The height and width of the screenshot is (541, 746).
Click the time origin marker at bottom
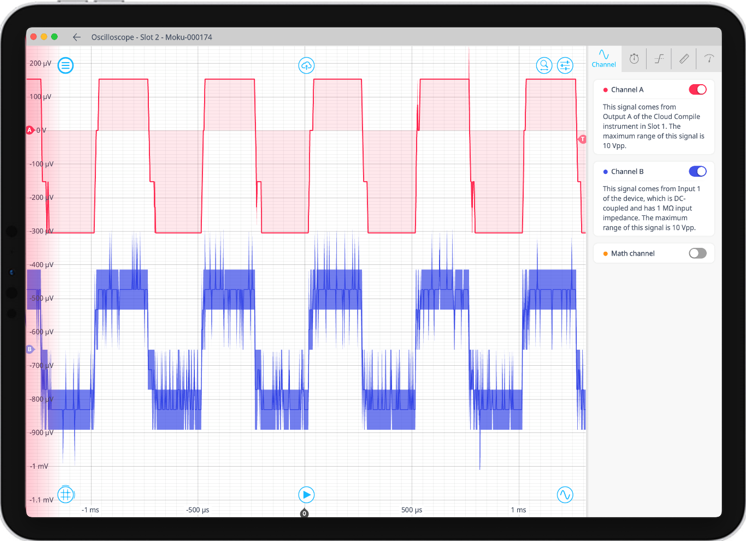pos(304,513)
